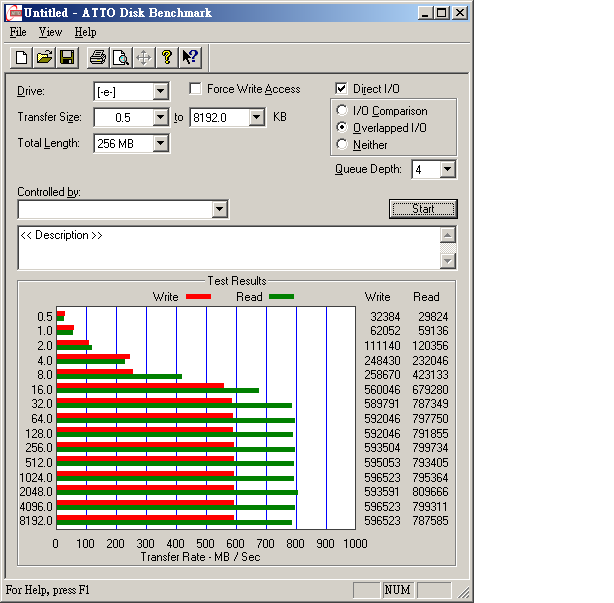Uncheck the Direct I/O checkbox
614x603 pixels.
(341, 88)
